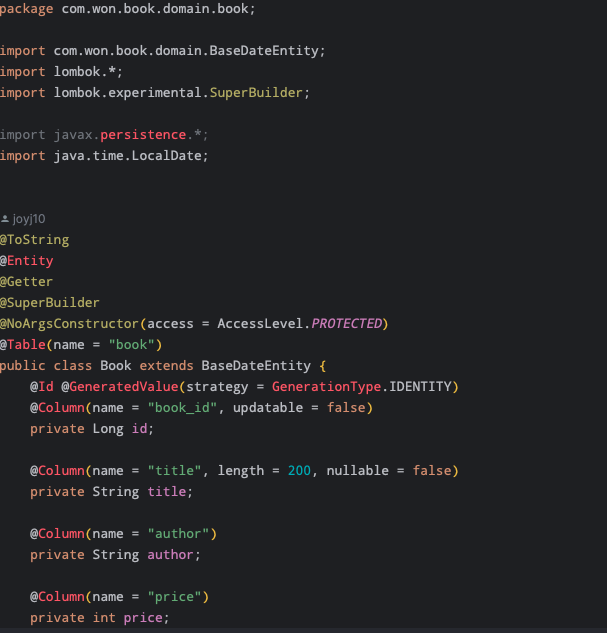Click the "author" column name string
The image size is (607, 633).
[178, 534]
